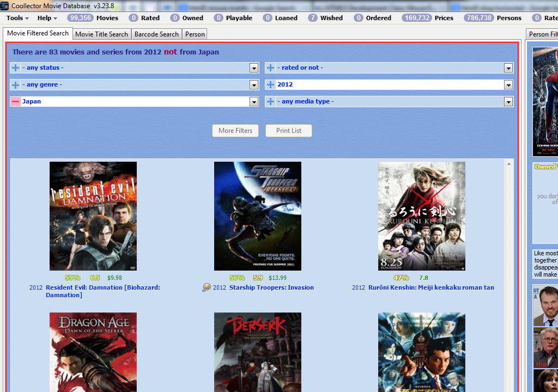Open the Tools menu
The width and height of the screenshot is (558, 392).
point(17,18)
